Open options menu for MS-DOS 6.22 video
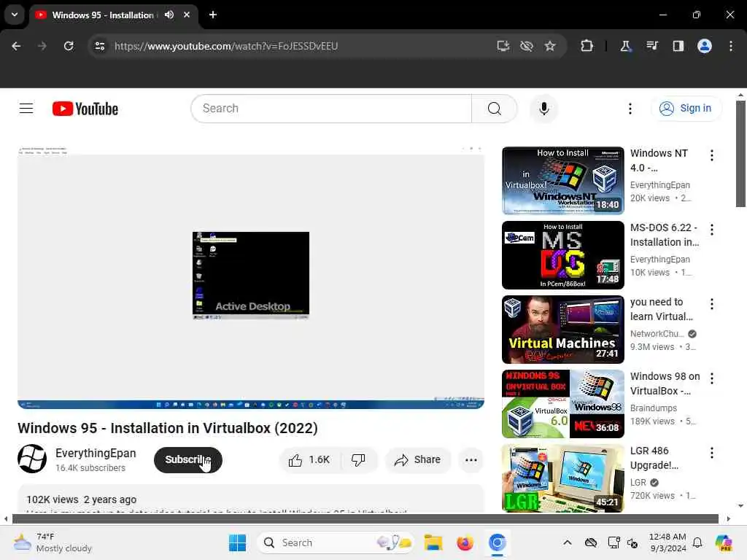The width and height of the screenshot is (747, 560). coord(712,230)
